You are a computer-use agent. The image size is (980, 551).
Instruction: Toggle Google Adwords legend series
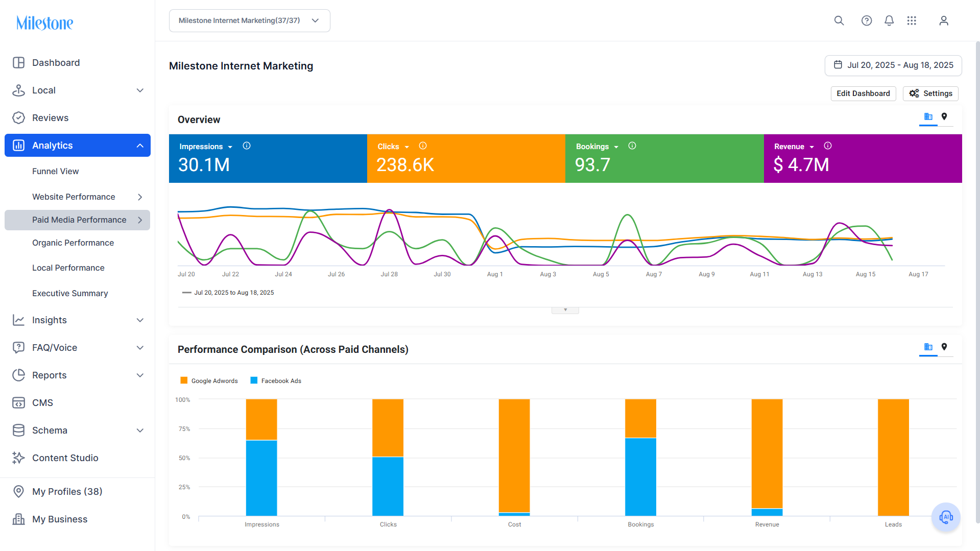click(x=209, y=380)
